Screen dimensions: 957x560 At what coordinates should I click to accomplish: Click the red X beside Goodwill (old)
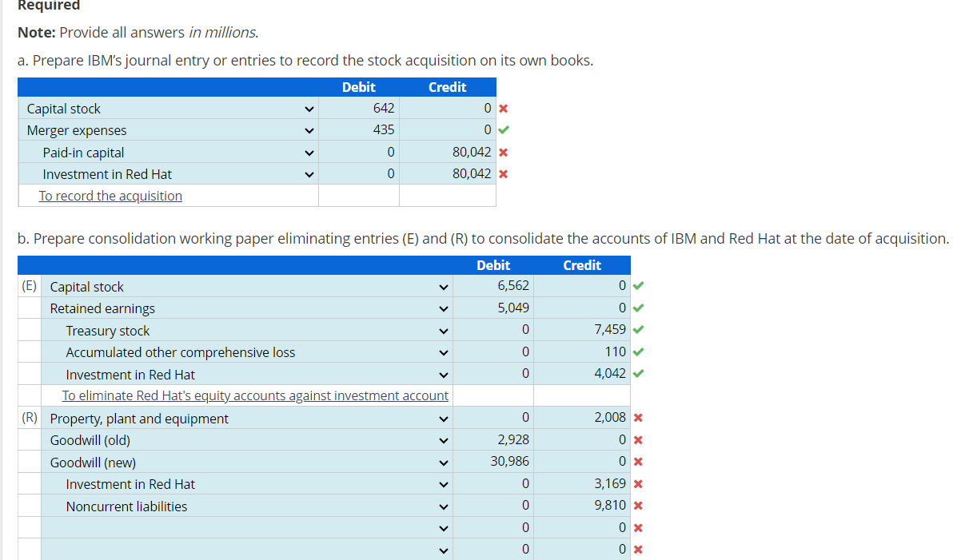click(x=639, y=440)
